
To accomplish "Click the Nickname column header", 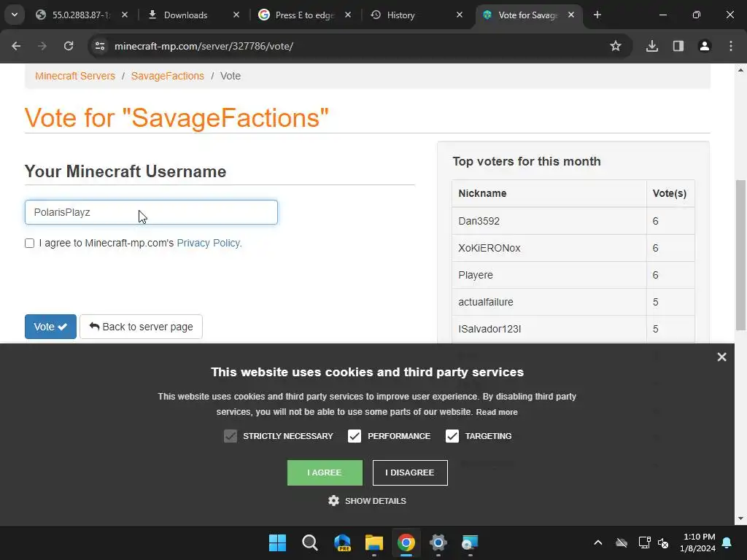I will point(549,193).
